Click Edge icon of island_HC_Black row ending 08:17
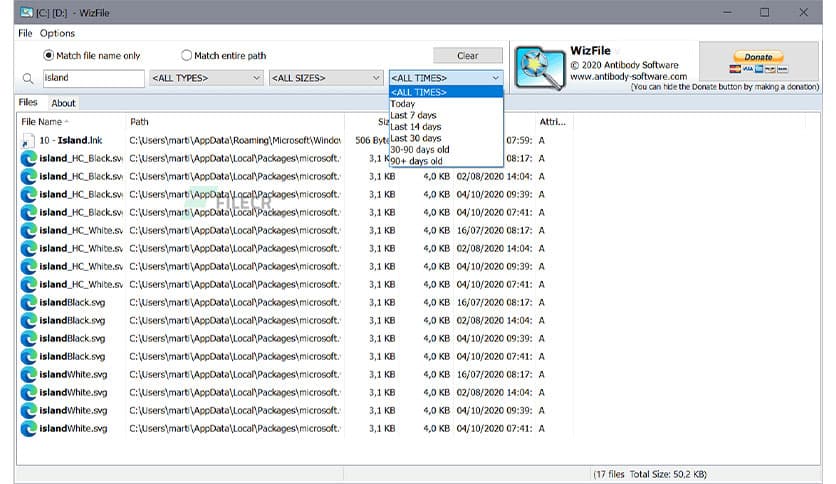This screenshot has height=484, width=836. click(x=28, y=158)
